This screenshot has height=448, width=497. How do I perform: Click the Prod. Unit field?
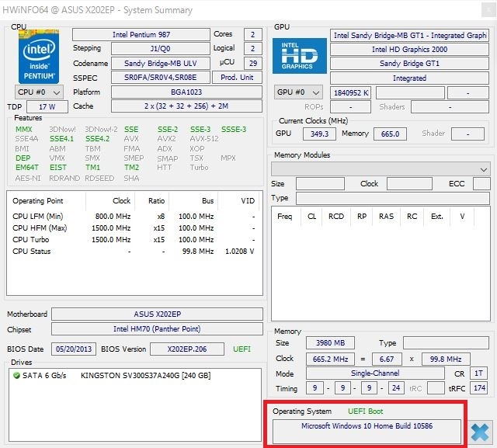(x=237, y=78)
